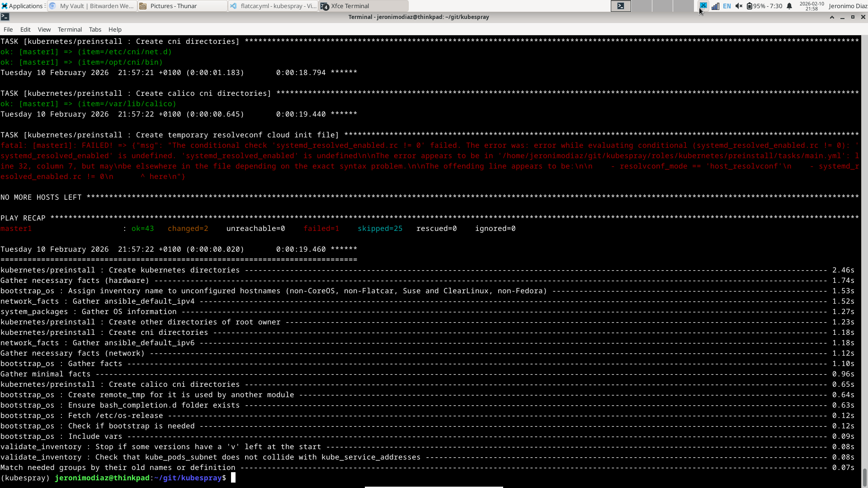The width and height of the screenshot is (868, 488).
Task: Click EN keyboard layout indicator
Action: click(x=727, y=6)
